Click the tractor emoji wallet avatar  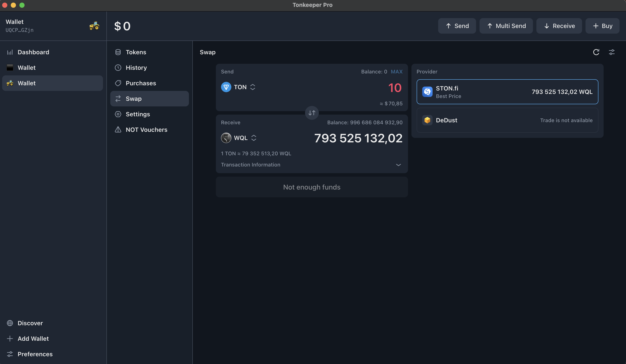[x=94, y=26]
